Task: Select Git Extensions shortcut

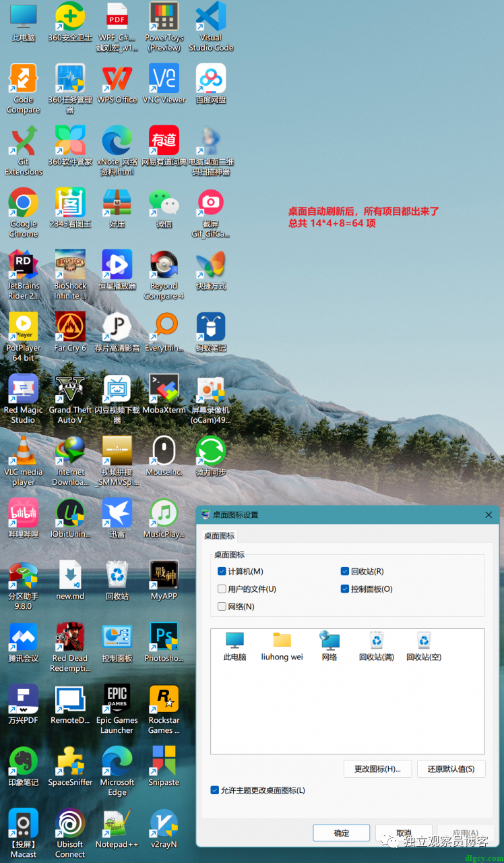Action: pos(23,151)
